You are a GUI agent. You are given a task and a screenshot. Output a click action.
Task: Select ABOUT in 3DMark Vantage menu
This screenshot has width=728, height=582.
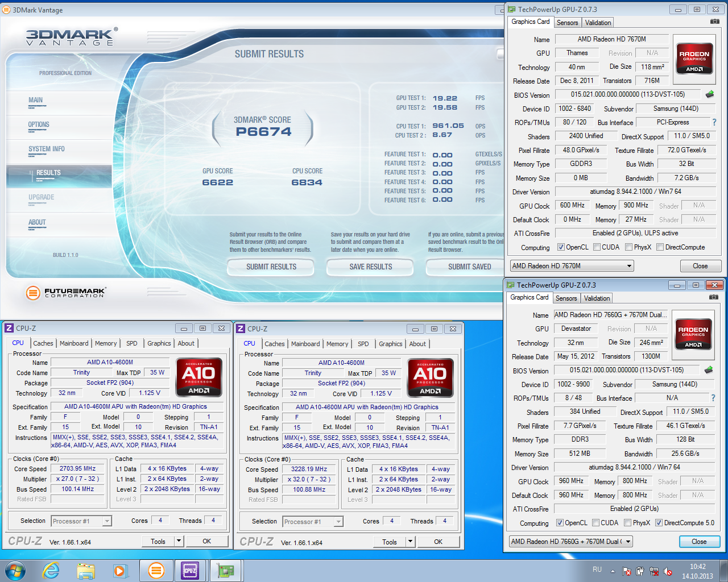[x=37, y=222]
